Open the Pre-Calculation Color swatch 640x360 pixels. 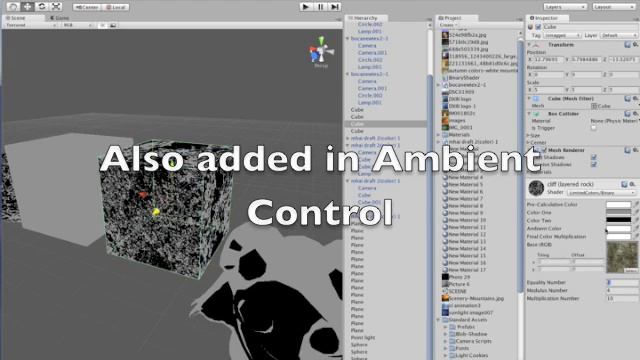(618, 204)
